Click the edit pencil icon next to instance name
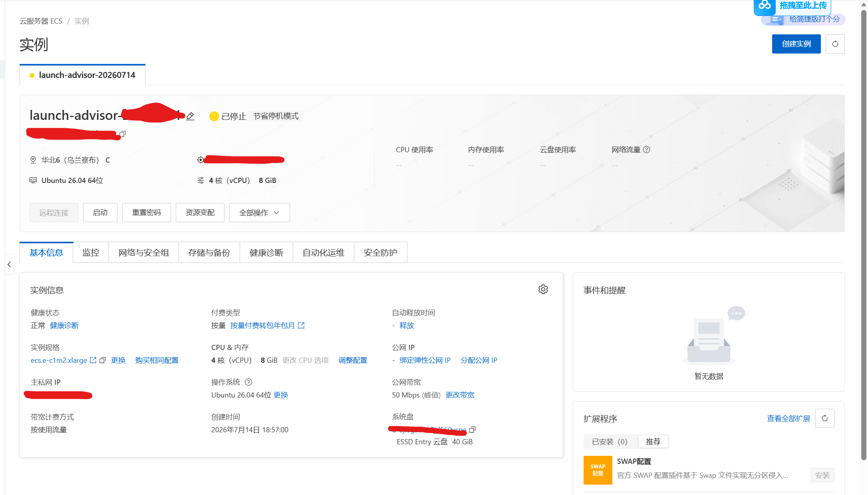868x495 pixels. click(x=191, y=116)
